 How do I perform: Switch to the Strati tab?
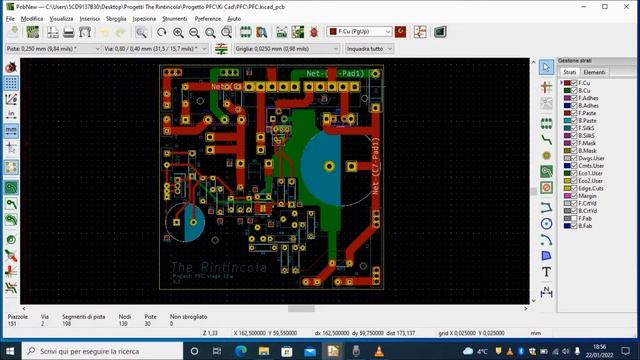point(569,72)
